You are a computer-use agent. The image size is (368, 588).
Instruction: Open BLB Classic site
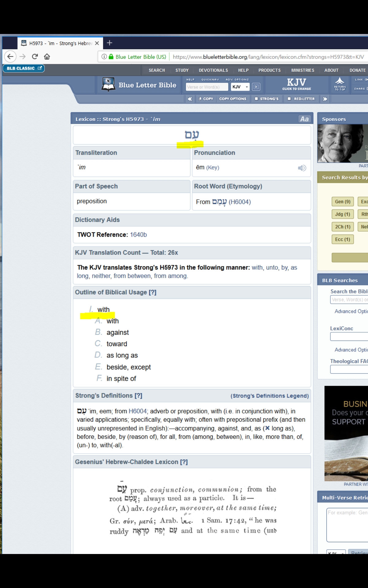coord(24,68)
